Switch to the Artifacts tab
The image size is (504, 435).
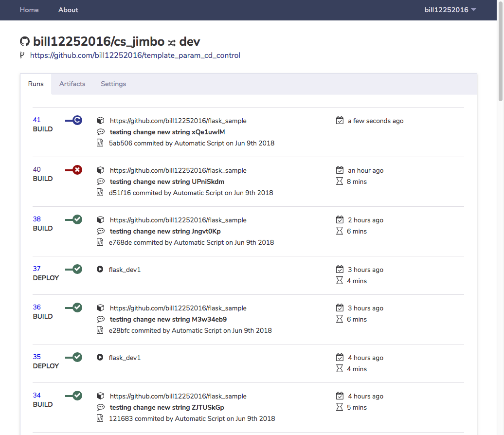[x=72, y=84]
